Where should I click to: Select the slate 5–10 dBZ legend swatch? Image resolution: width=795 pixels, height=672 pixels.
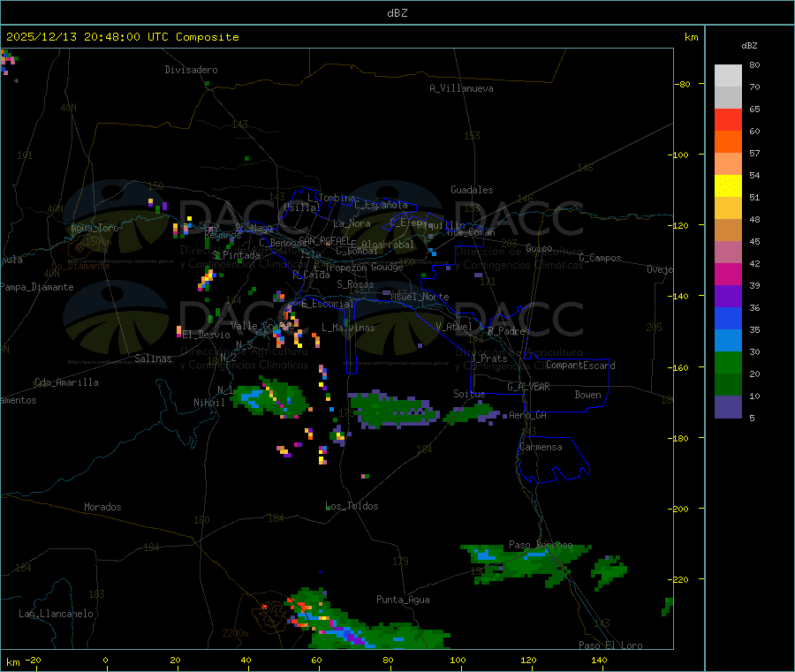point(728,407)
